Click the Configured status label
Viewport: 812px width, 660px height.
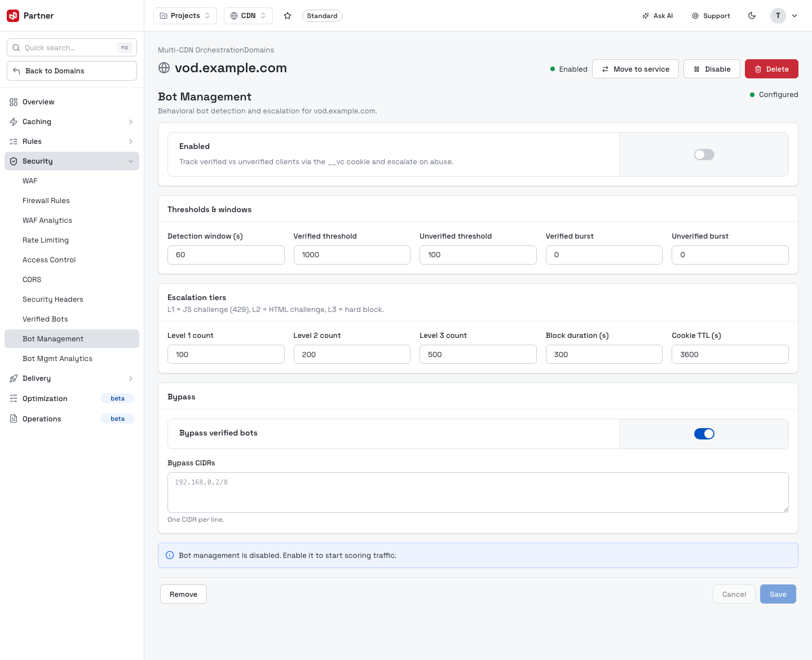778,95
